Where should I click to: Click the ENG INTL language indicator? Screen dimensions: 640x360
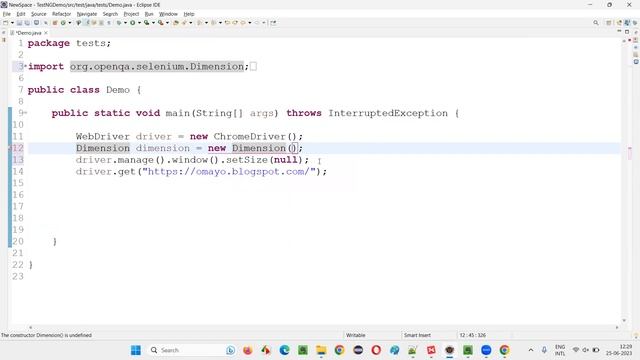tap(560, 350)
